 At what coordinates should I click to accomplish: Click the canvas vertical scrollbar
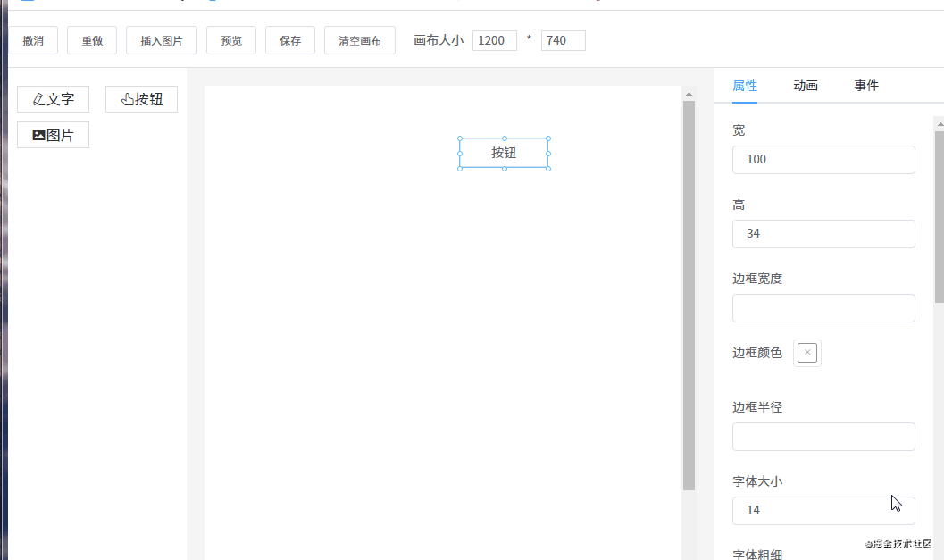coord(689,295)
